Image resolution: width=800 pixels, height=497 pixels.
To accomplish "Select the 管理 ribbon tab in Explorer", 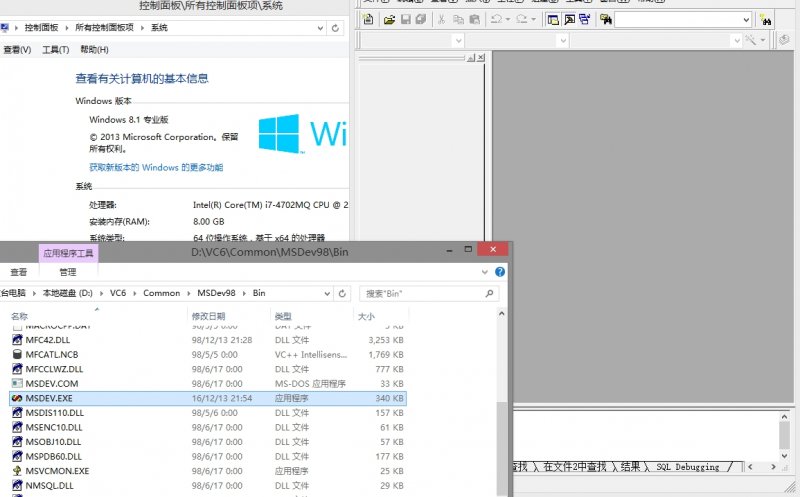I will point(68,272).
